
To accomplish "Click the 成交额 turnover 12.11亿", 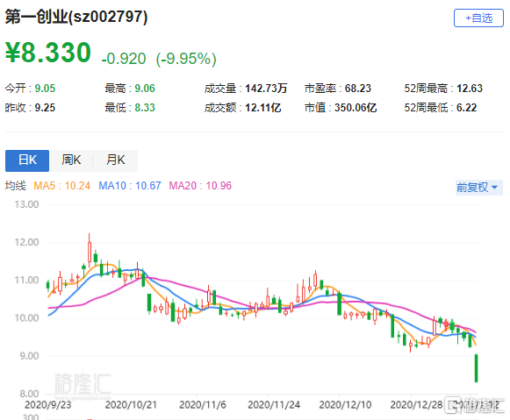I will (x=262, y=108).
